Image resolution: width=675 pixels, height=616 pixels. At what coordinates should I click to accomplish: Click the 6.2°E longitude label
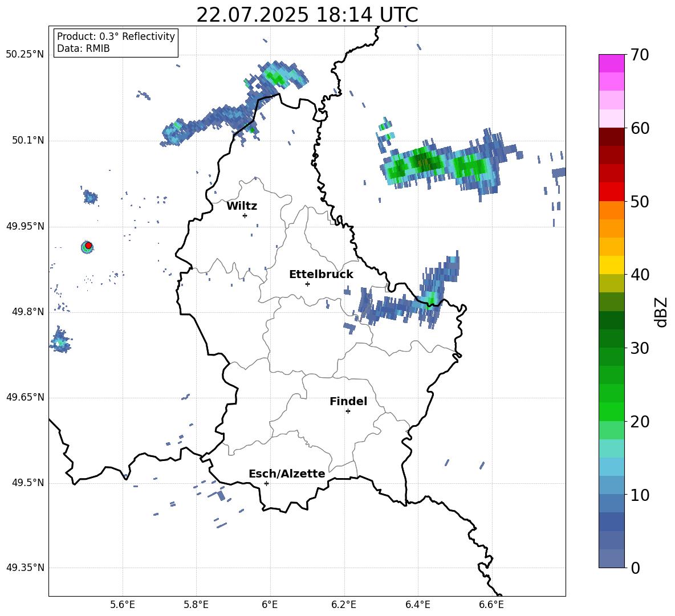pyautogui.click(x=344, y=605)
